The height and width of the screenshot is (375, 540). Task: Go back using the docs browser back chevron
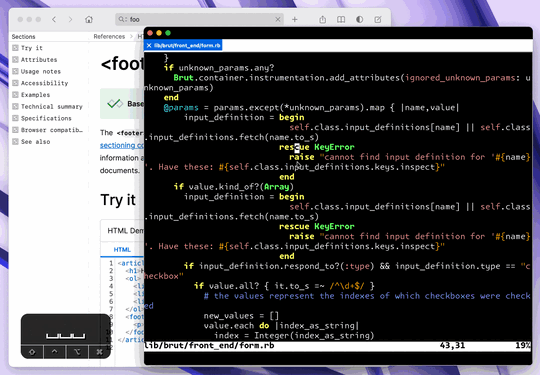54,19
